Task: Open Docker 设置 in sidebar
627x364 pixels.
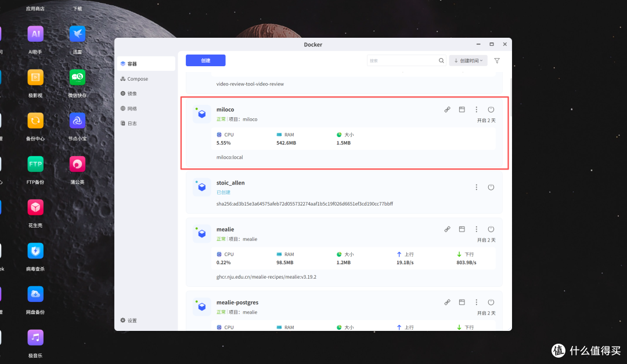Action: [129, 320]
